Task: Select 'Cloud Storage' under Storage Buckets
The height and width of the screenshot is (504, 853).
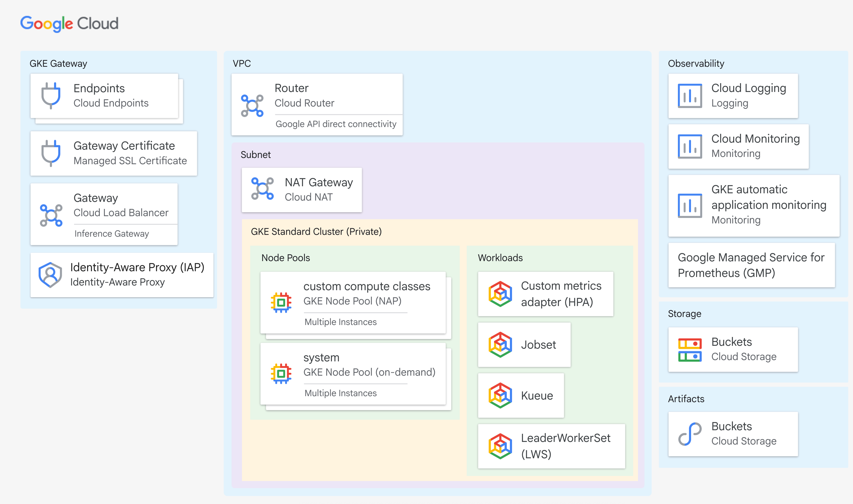Action: tap(744, 357)
